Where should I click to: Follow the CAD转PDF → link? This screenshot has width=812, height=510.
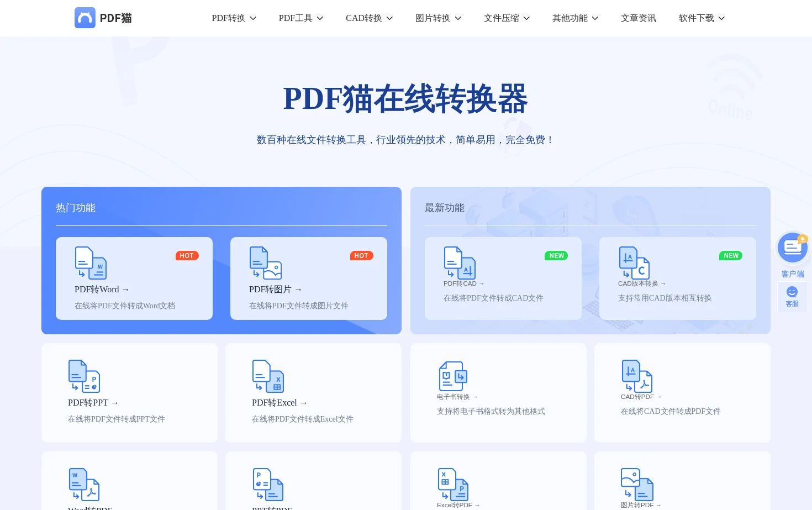641,397
